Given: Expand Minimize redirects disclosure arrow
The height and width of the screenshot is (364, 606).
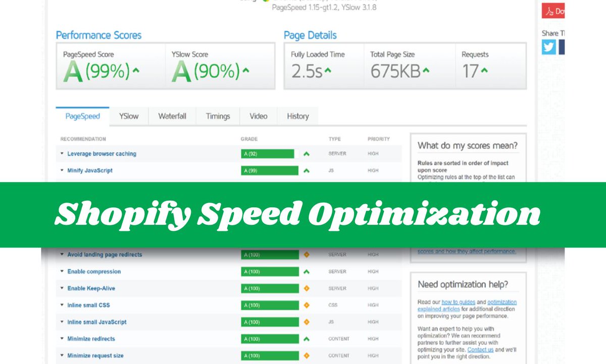Looking at the screenshot, I should 62,339.
